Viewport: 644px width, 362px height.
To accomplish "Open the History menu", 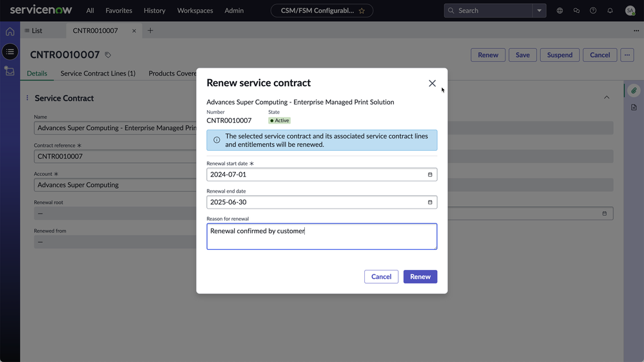I will click(x=155, y=11).
